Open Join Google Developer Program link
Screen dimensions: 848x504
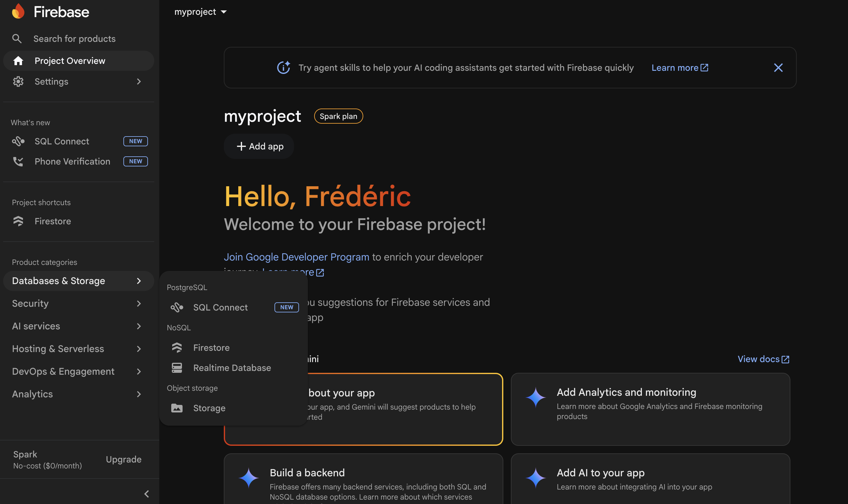(x=296, y=257)
